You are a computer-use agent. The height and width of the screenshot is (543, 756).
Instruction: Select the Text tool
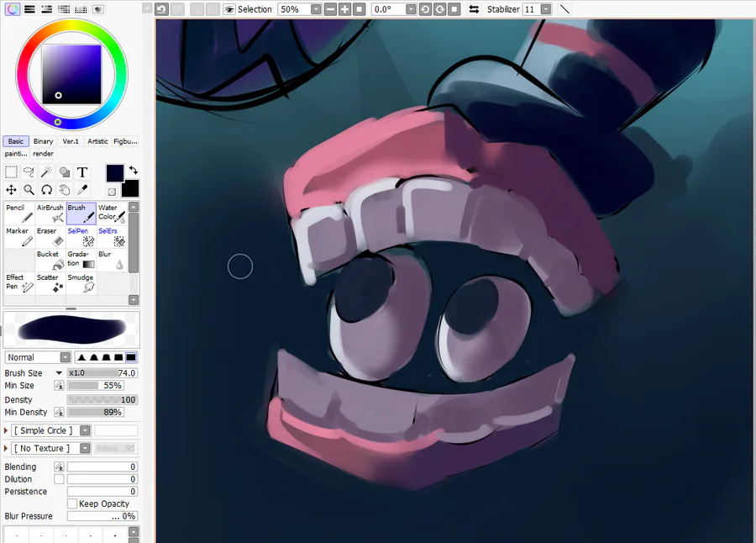tap(82, 171)
